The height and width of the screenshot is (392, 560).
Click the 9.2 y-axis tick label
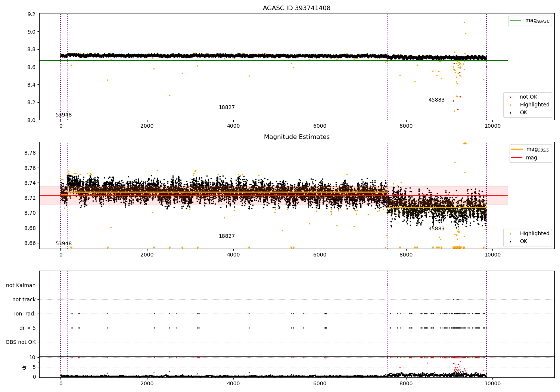pos(32,14)
